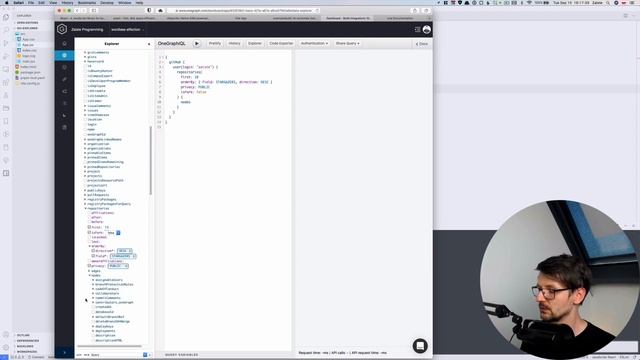640x360 pixels.
Task: Check the isBountyHunter field checkbox
Action: point(86,71)
